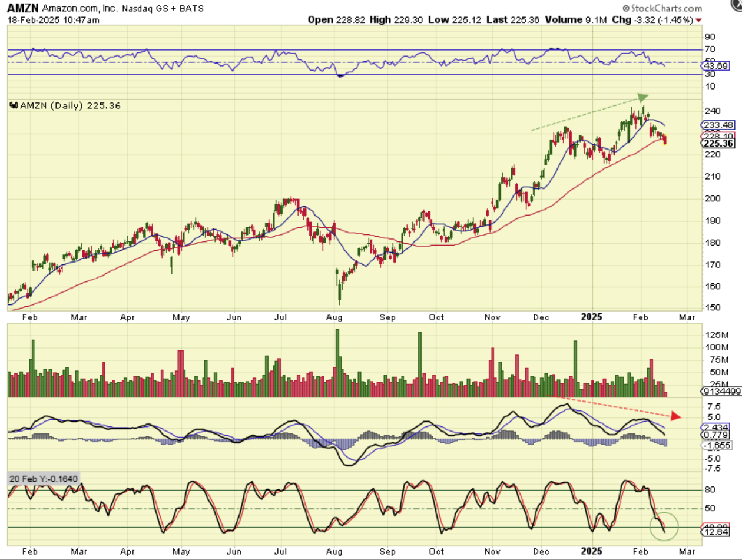Click the 240 price axis label
The height and width of the screenshot is (560, 742).
pos(712,111)
